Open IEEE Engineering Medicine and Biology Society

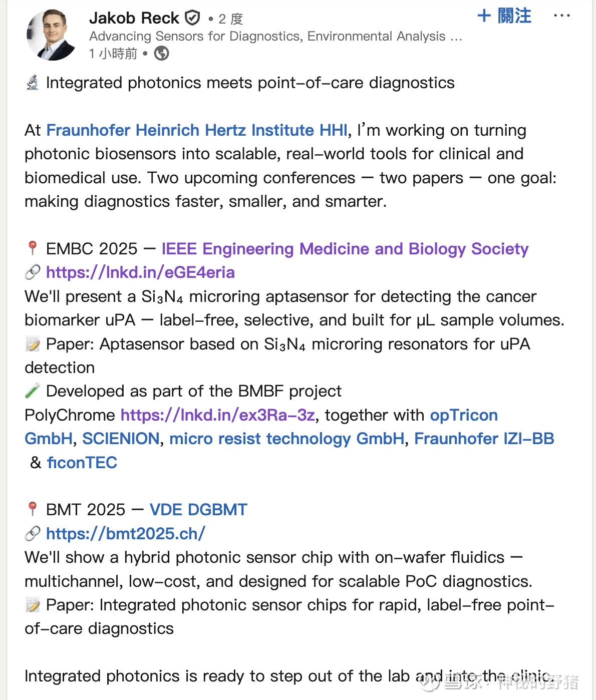click(x=345, y=249)
